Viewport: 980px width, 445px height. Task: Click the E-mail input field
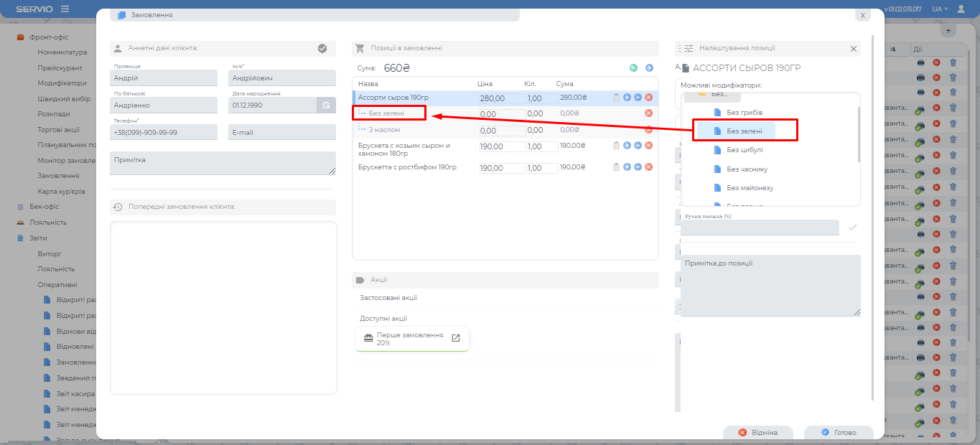tap(281, 133)
